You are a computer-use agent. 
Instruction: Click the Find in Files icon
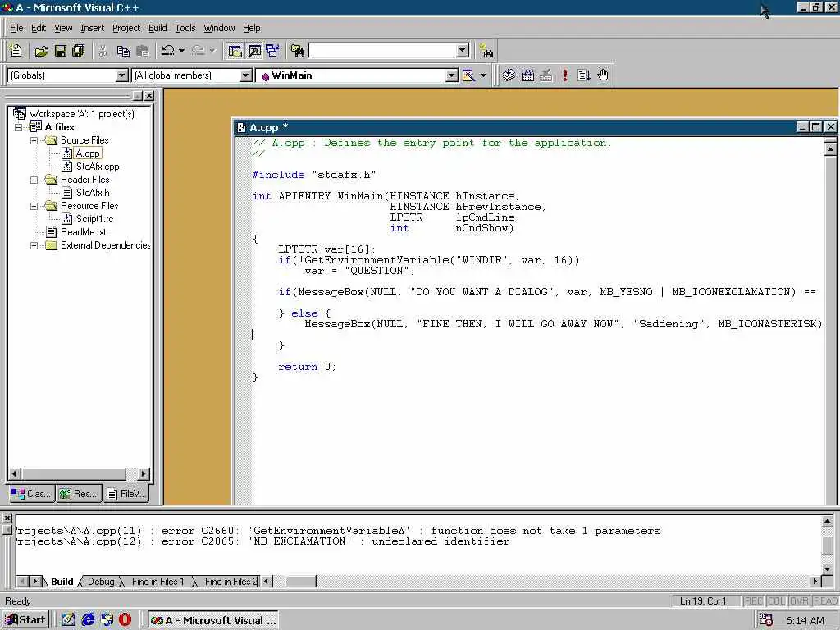[x=298, y=51]
